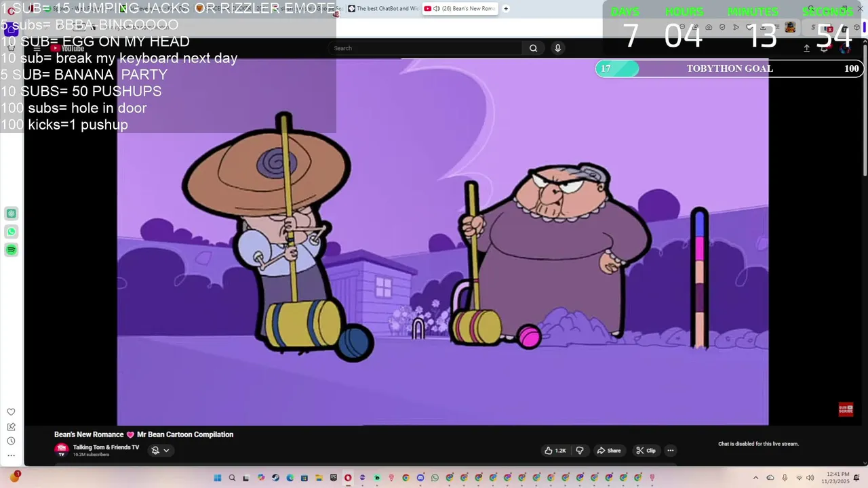Like the video with thumbs-up button
This screenshot has width=868, height=488.
[555, 451]
